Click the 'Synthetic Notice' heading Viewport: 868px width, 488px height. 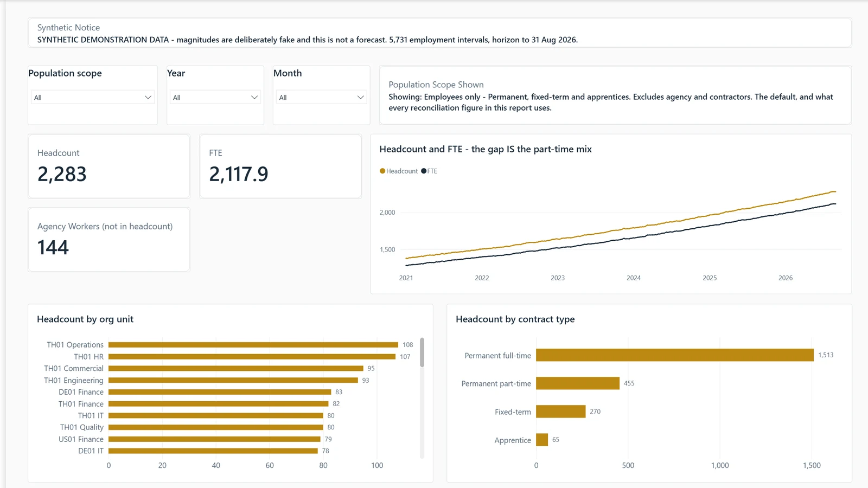click(68, 28)
